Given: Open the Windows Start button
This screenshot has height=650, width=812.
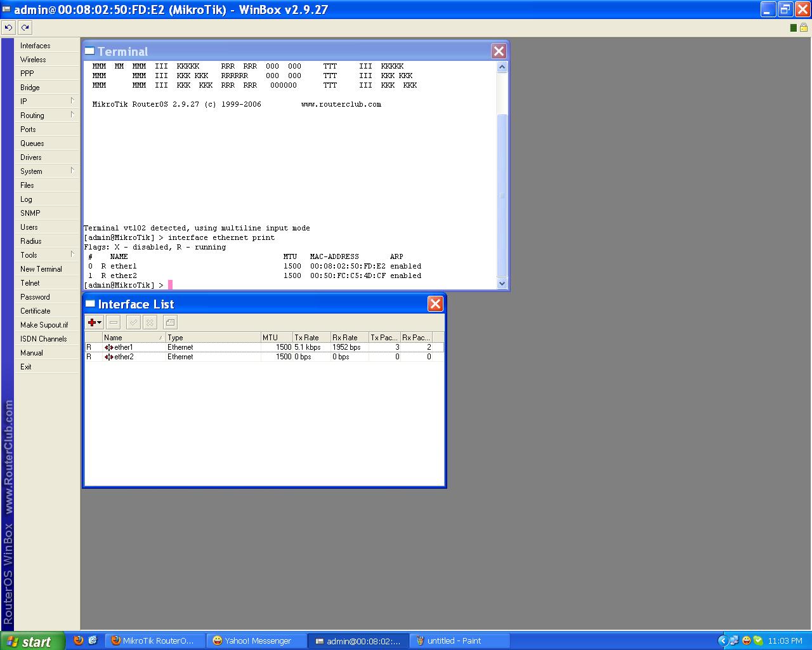Looking at the screenshot, I should (32, 641).
